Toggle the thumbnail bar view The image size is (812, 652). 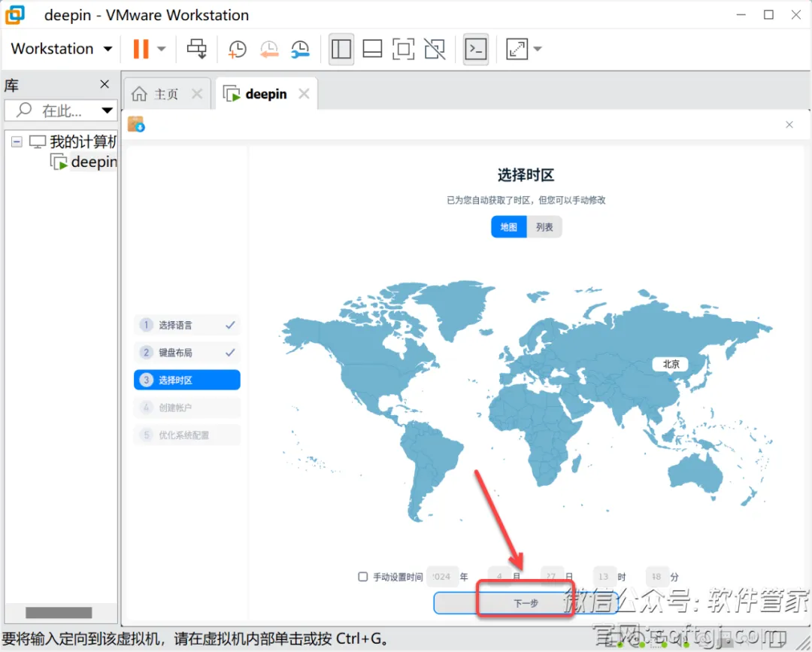pyautogui.click(x=372, y=49)
